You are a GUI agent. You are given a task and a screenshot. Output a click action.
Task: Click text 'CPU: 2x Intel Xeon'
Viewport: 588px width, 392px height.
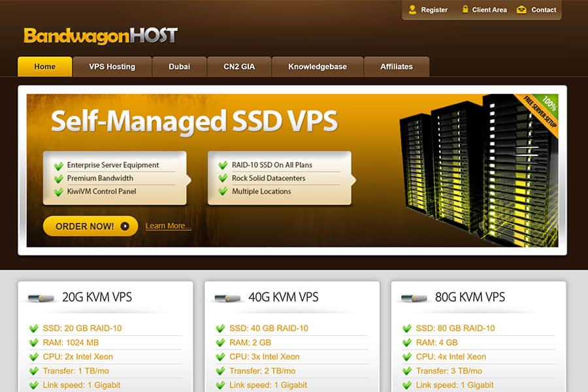click(x=78, y=357)
